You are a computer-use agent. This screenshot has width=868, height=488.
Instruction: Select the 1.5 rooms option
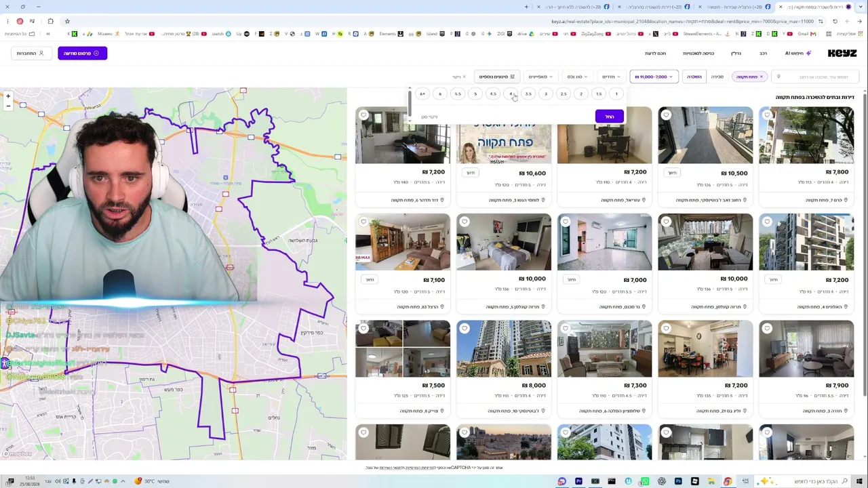(599, 94)
